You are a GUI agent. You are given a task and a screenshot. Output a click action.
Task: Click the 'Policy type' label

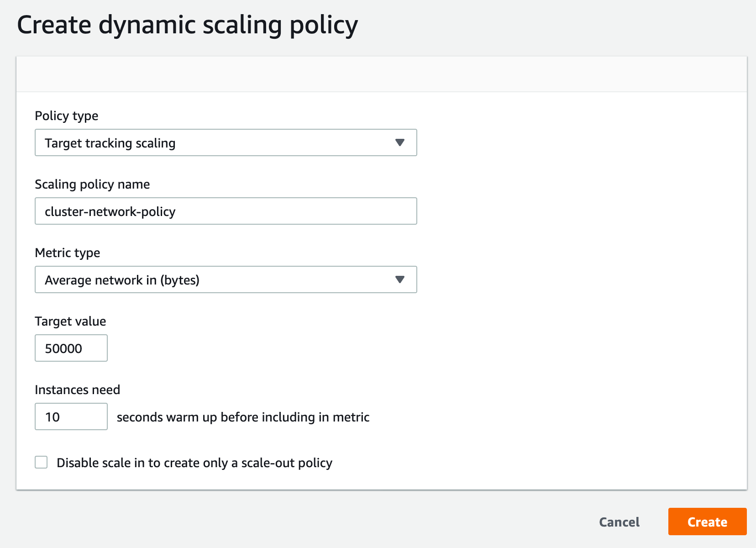pos(67,116)
